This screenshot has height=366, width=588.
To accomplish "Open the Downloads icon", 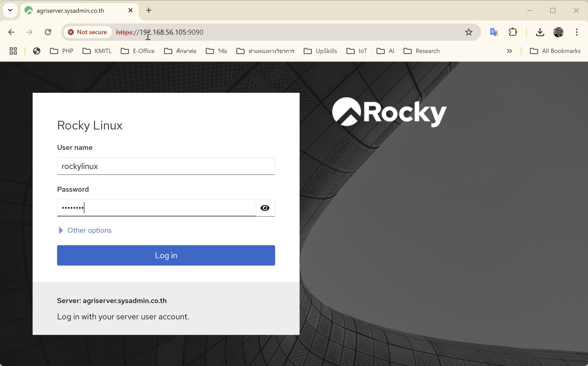I will pos(540,32).
